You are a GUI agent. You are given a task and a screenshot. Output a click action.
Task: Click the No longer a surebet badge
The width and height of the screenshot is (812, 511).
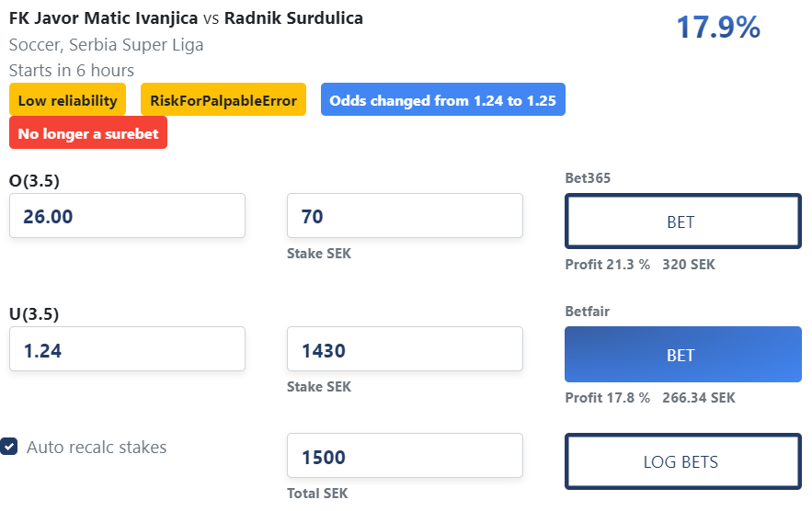point(88,132)
